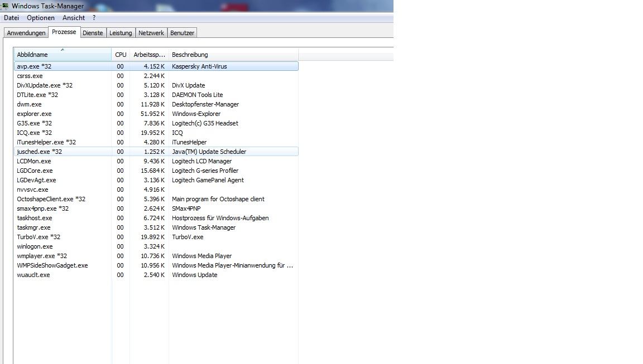Switch to the Benutzer tab

[x=182, y=33]
